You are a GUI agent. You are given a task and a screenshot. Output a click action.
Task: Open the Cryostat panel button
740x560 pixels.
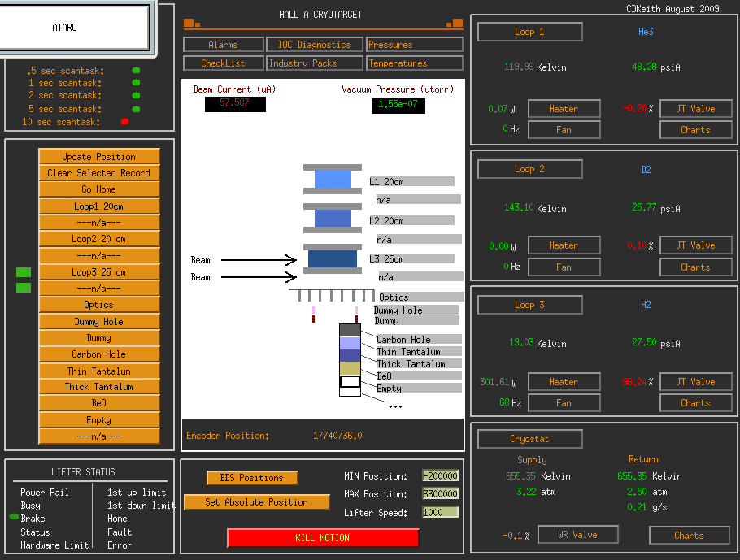tap(530, 439)
